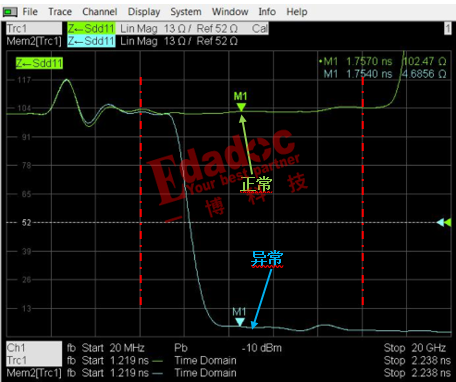The height and width of the screenshot is (382, 456).
Task: Click the cyan Z←Sdd11 label of Mem2
Action: pos(91,41)
